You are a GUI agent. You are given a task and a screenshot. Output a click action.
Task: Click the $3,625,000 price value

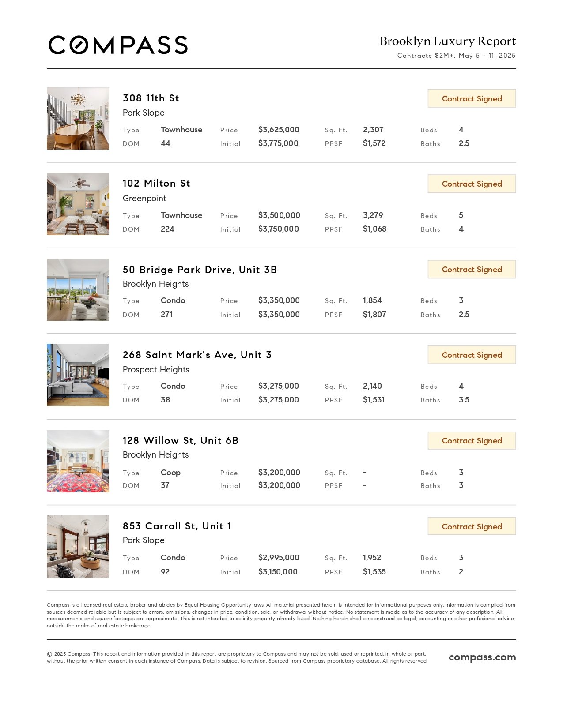point(279,130)
